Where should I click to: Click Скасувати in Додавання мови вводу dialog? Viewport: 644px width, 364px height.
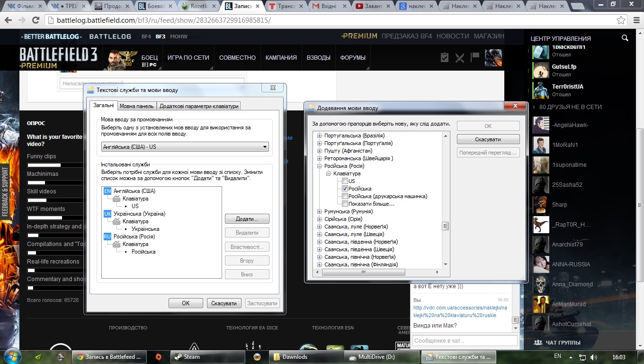click(x=488, y=139)
